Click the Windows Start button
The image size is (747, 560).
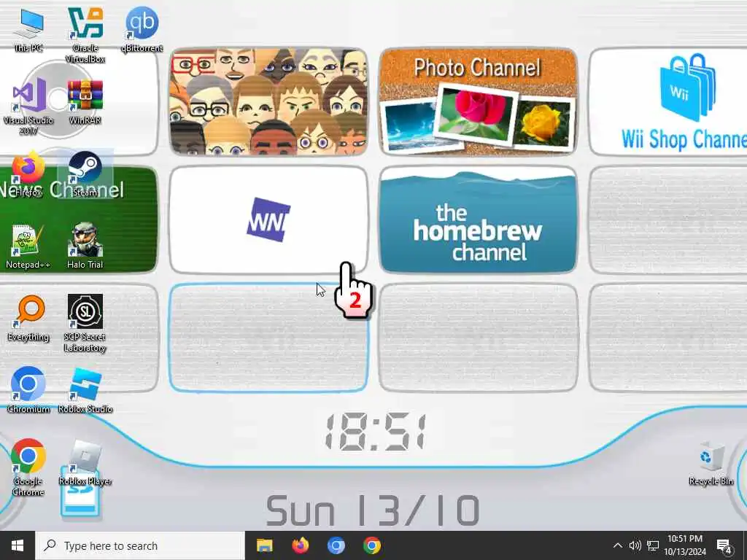coord(18,545)
